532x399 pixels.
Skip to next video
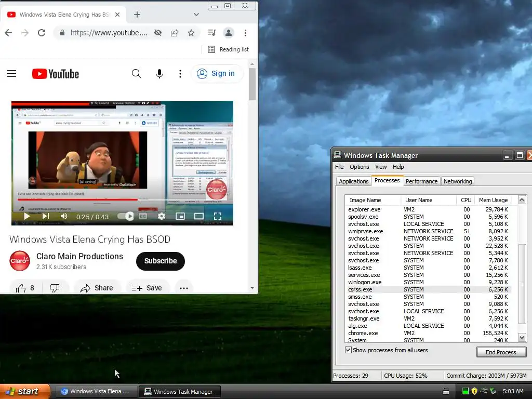click(x=46, y=216)
